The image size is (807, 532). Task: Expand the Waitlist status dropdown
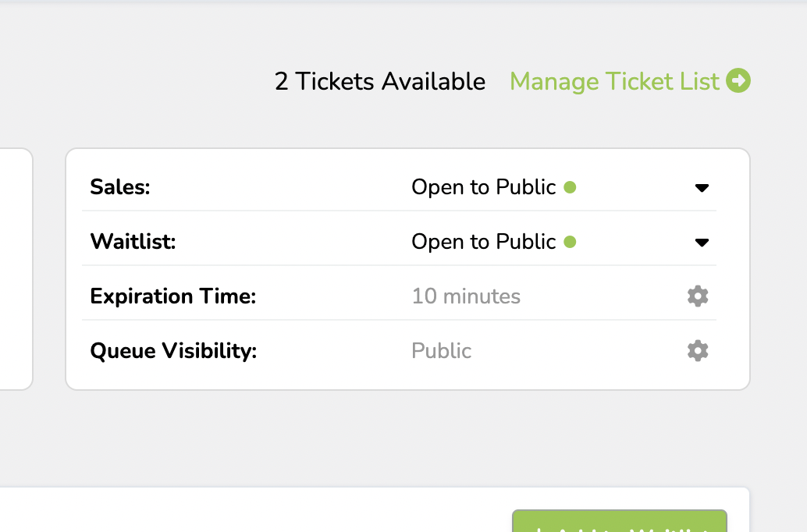(702, 242)
